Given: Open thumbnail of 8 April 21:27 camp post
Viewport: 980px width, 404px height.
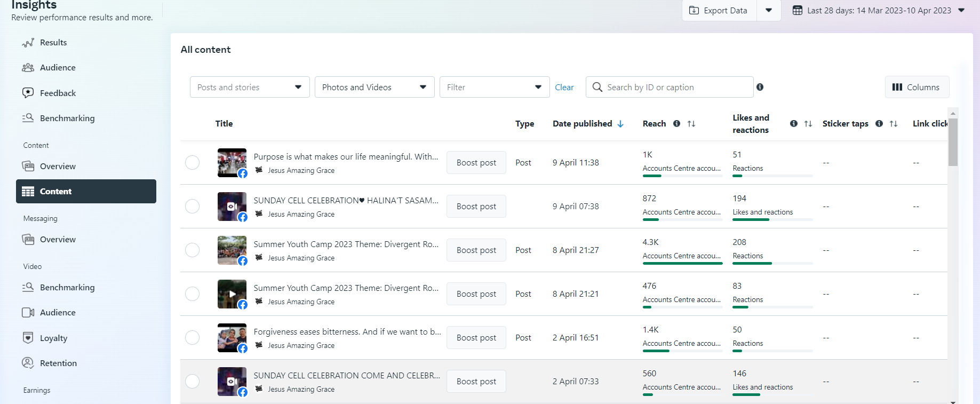Looking at the screenshot, I should tap(232, 250).
